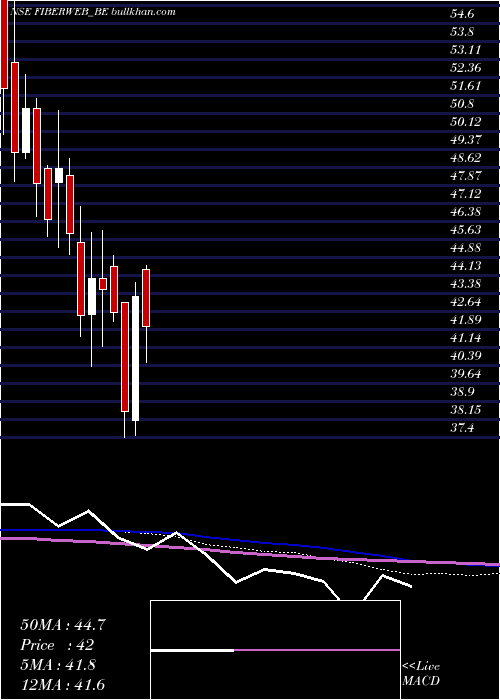Click the 46.38 price axis label
Image resolution: width=500 pixels, height=700 pixels.
465,212
